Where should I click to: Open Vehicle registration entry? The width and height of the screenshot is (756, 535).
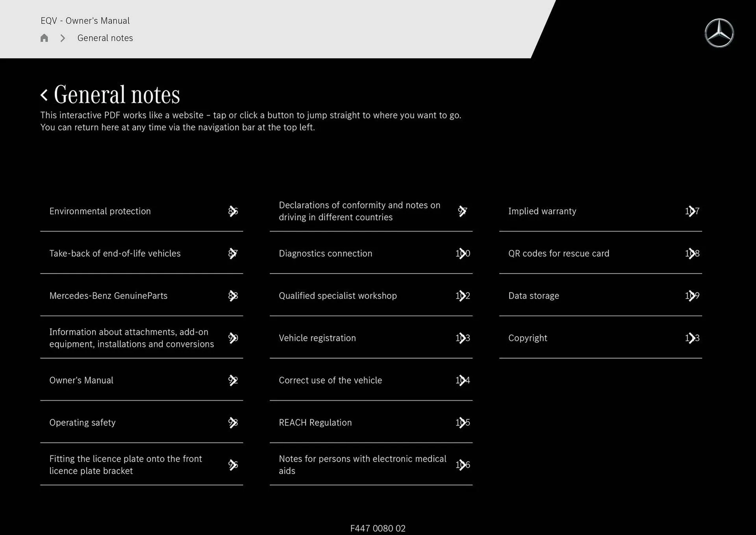317,338
